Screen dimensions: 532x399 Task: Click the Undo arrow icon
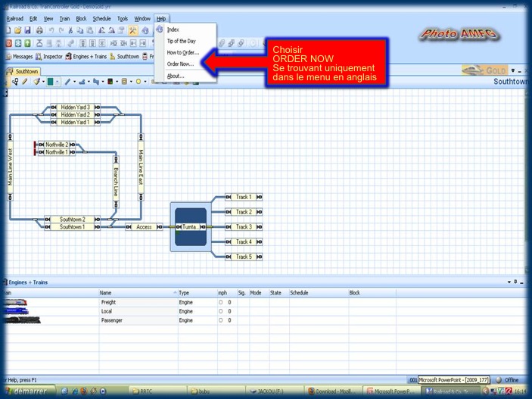point(51,30)
